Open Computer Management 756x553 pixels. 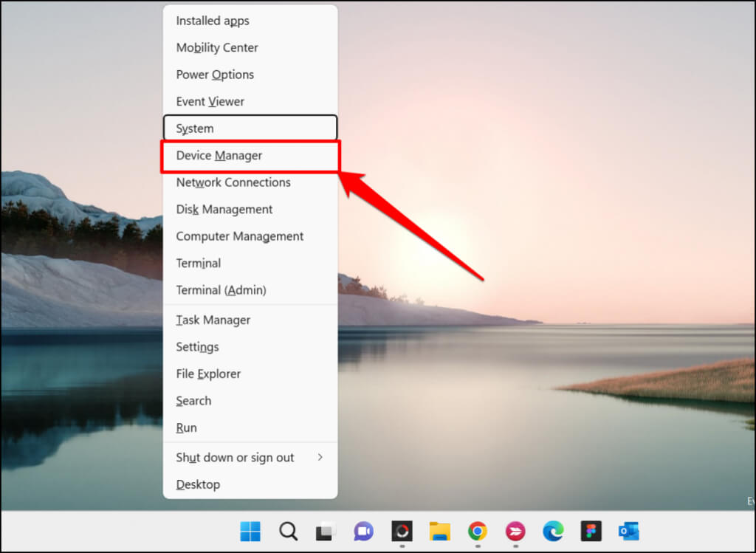(x=239, y=236)
